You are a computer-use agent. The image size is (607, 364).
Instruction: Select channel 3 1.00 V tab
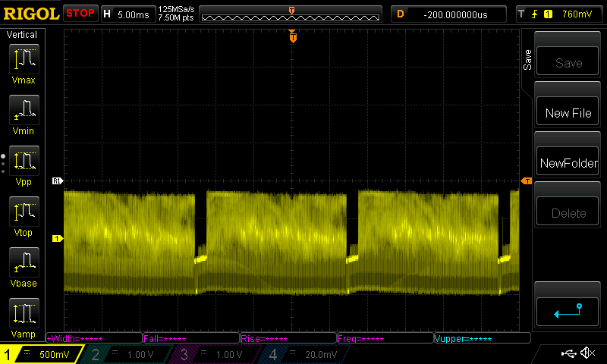coord(215,354)
